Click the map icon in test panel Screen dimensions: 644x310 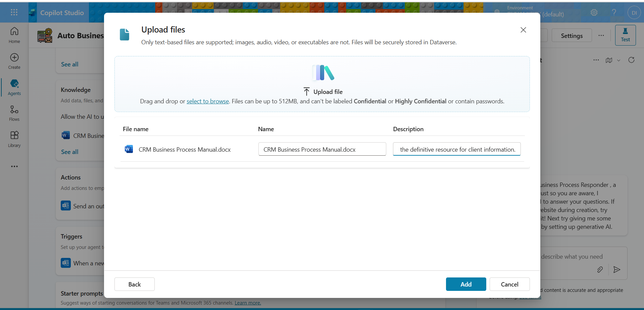609,60
